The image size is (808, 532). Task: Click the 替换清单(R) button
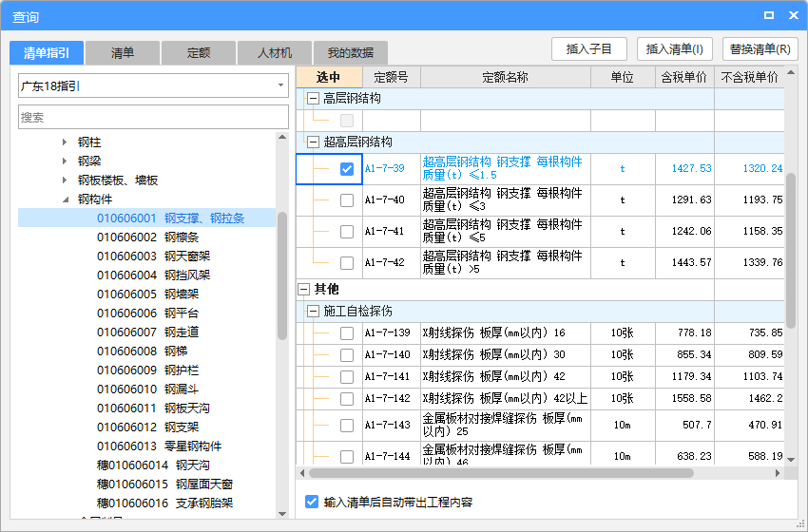tap(760, 49)
